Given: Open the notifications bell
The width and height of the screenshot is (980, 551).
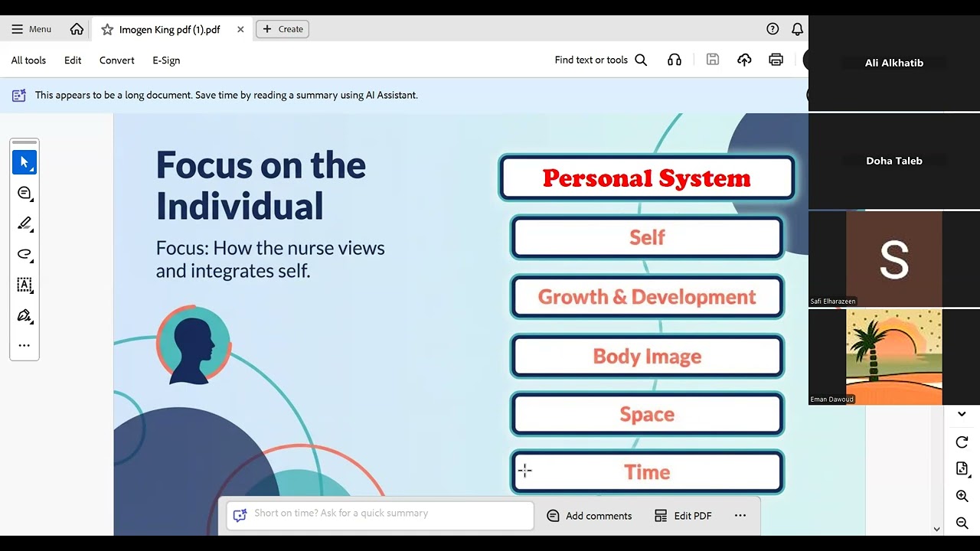Looking at the screenshot, I should click(797, 29).
